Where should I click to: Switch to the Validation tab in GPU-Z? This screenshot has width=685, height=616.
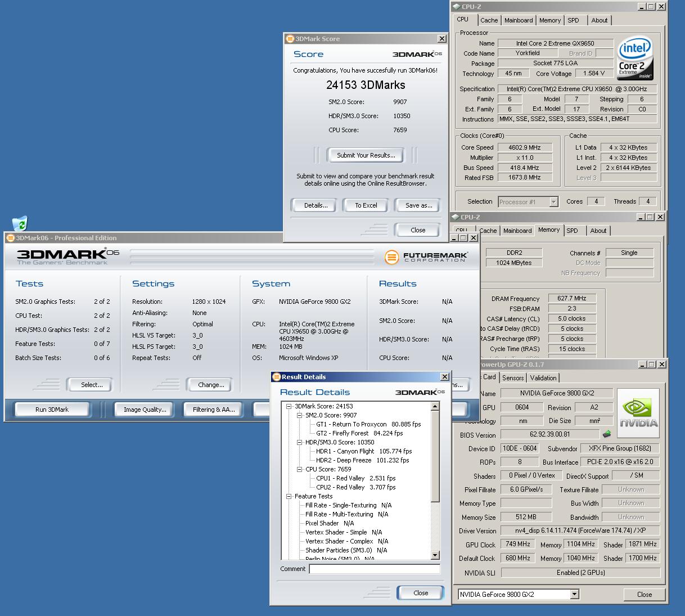click(543, 378)
